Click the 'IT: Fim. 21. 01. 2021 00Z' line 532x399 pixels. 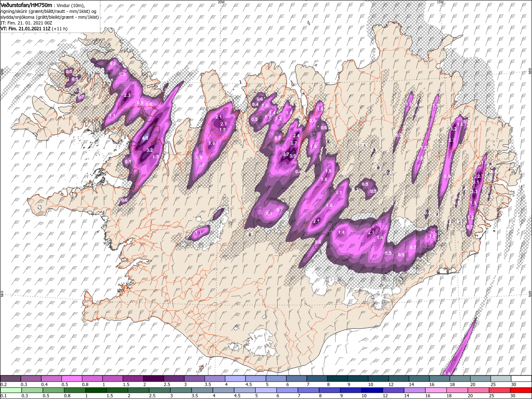click(x=26, y=23)
